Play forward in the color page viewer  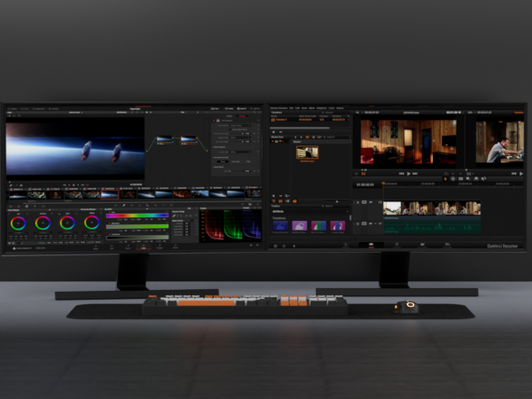78,185
